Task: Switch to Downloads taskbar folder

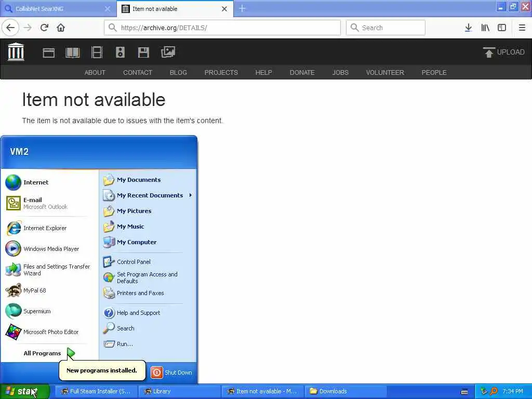Action: pos(345,391)
